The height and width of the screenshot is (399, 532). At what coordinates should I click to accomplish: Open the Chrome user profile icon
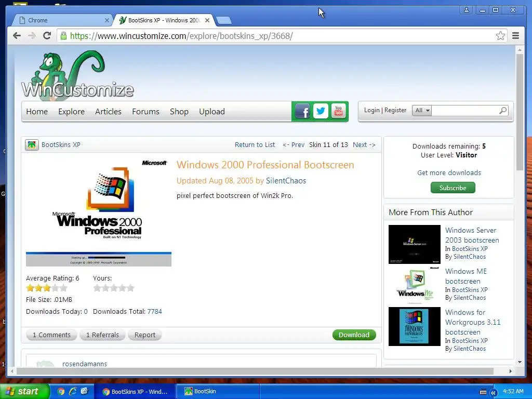point(467,10)
